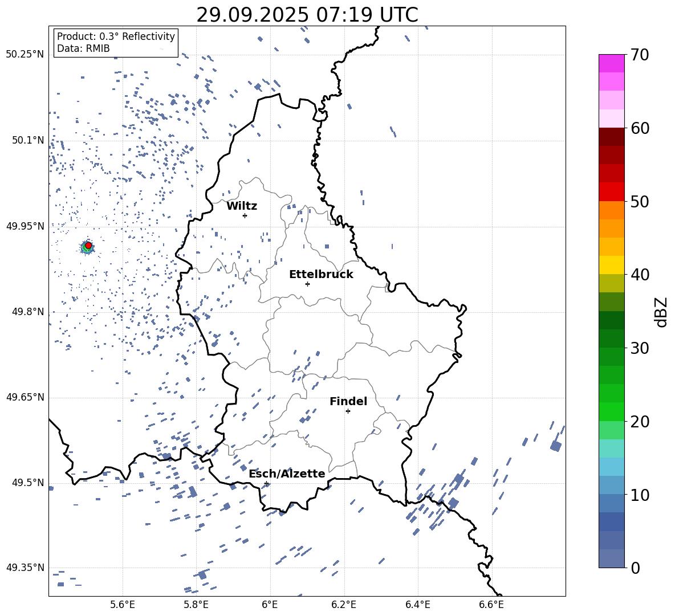Screen dimensions: 675x616
Task: Click the 6°E longitude label
Action: pyautogui.click(x=270, y=605)
